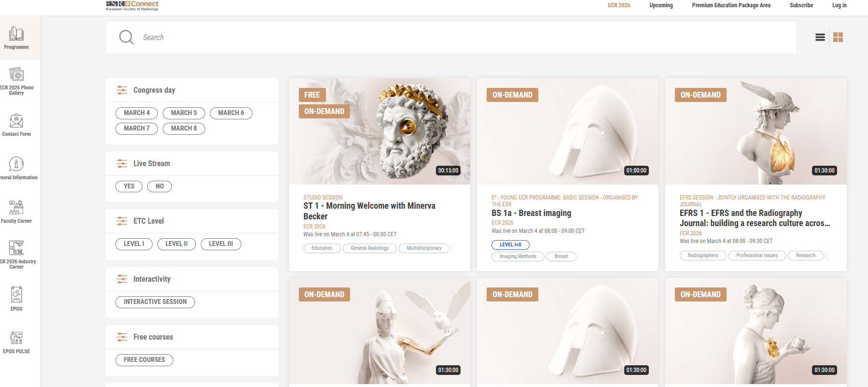Switch to grid view icon
The height and width of the screenshot is (387, 868).
(x=838, y=37)
